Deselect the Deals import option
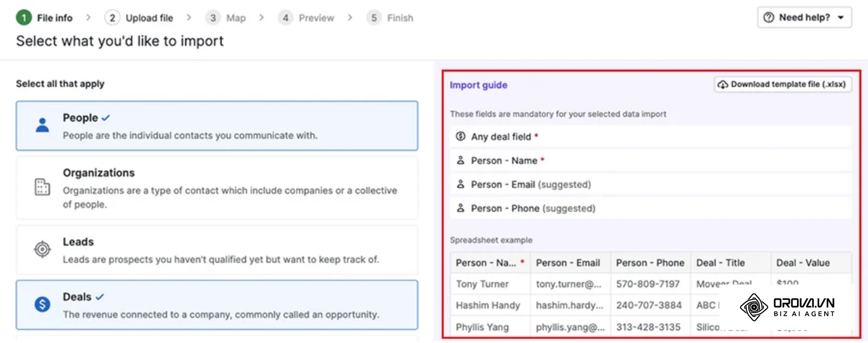This screenshot has width=868, height=343. click(217, 305)
